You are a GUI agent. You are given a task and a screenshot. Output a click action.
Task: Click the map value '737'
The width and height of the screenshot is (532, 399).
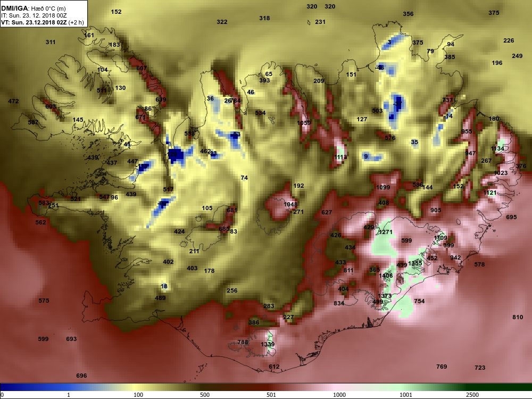447,100
